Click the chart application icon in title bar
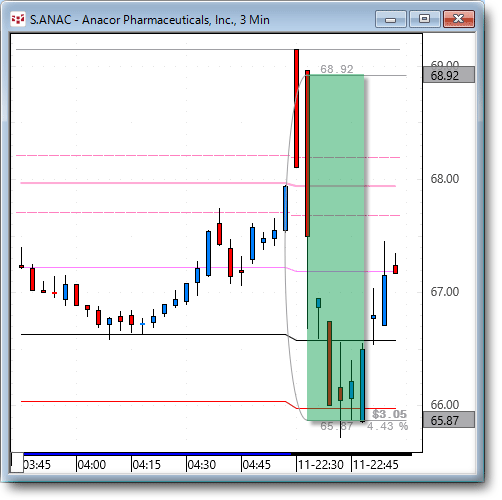Image resolution: width=502 pixels, height=500 pixels. pos(18,19)
